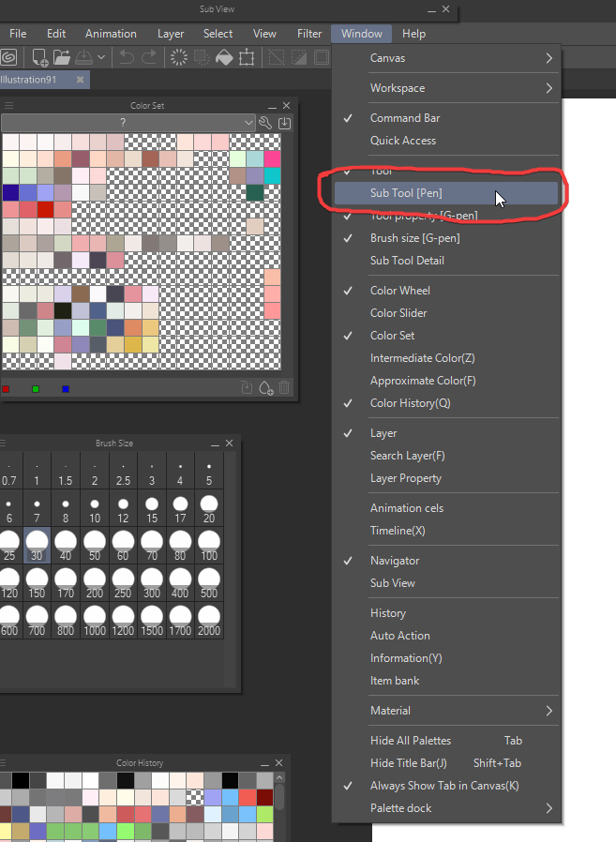This screenshot has width=616, height=842.
Task: Click the Invert selected area icon
Action: (298, 57)
